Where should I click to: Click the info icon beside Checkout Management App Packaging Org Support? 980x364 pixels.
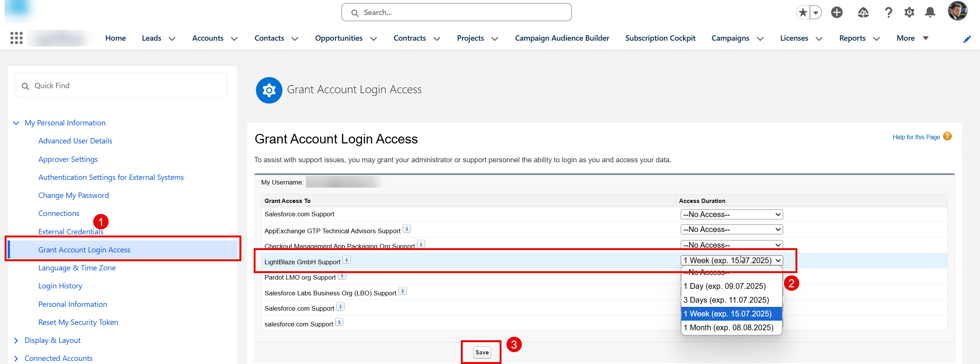click(421, 244)
